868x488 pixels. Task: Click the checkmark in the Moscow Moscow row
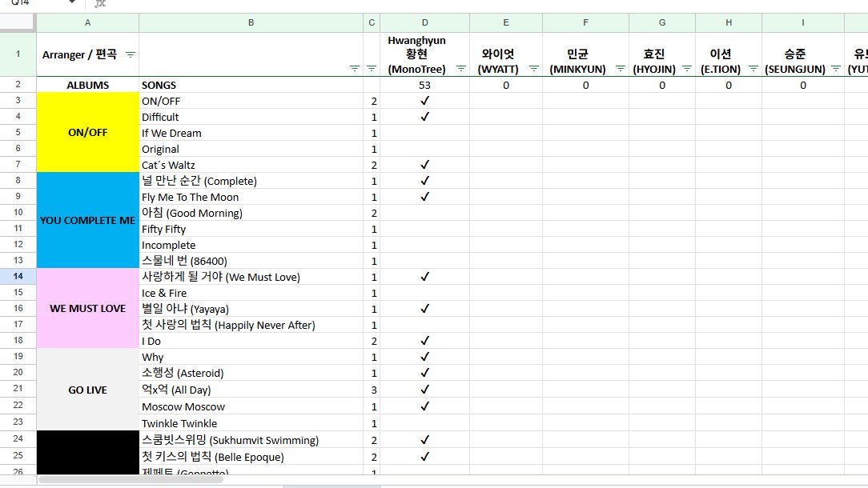424,406
